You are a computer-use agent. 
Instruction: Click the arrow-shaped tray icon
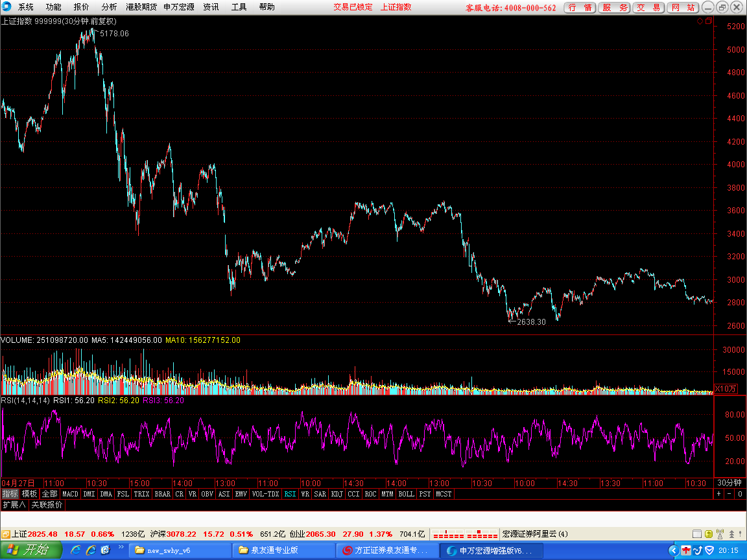[x=698, y=550]
